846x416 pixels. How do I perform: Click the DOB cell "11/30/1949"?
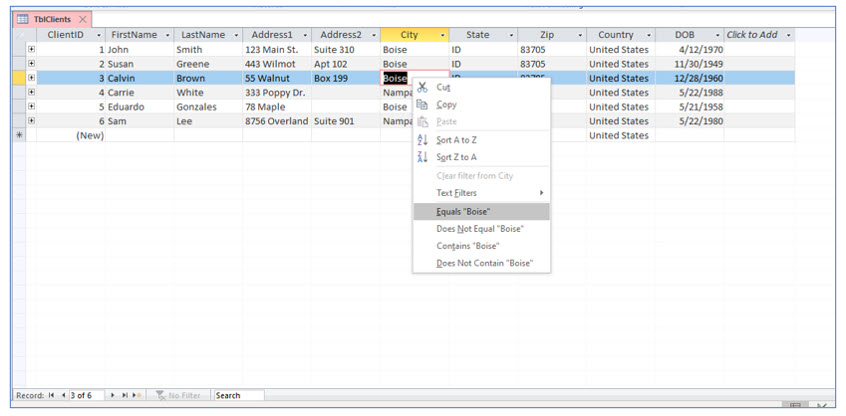pos(690,64)
